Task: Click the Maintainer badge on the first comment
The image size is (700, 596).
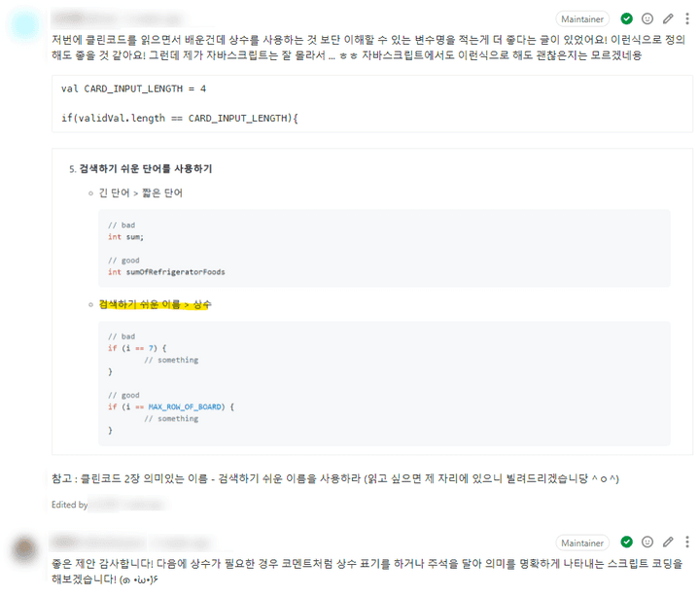Action: coord(584,18)
